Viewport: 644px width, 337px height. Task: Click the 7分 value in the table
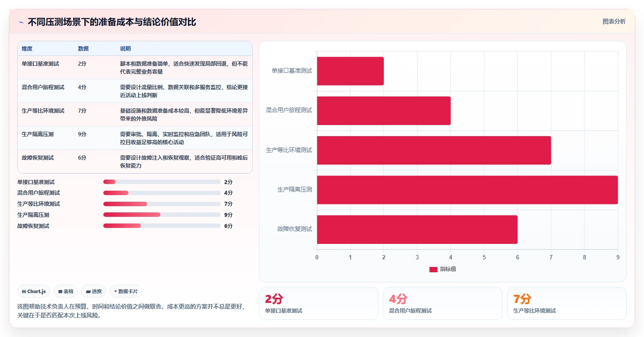pyautogui.click(x=82, y=111)
